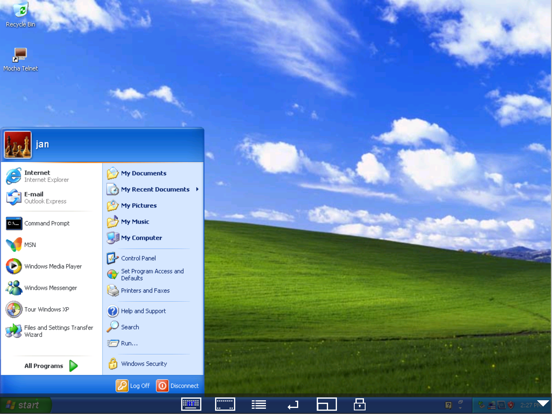Click the Start button
The height and width of the screenshot is (414, 552).
pyautogui.click(x=25, y=405)
